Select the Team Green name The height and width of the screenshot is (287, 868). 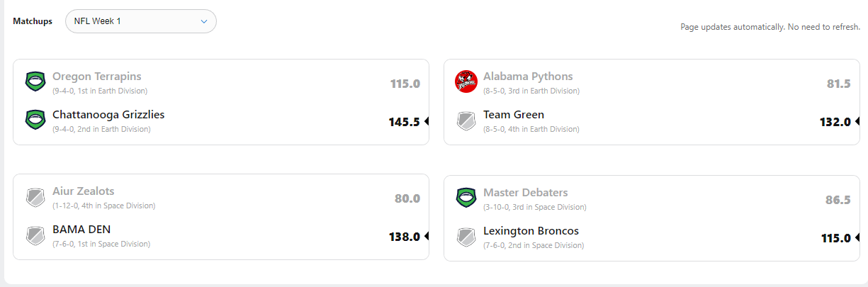click(514, 114)
